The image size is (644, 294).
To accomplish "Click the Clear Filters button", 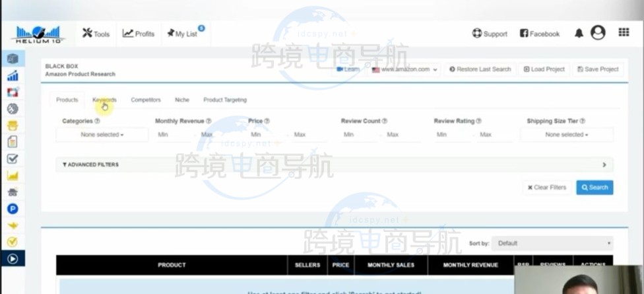I will (x=547, y=188).
